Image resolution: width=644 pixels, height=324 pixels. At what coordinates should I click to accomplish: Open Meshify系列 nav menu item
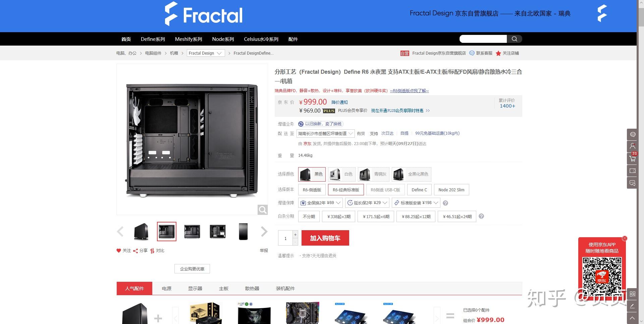189,39
